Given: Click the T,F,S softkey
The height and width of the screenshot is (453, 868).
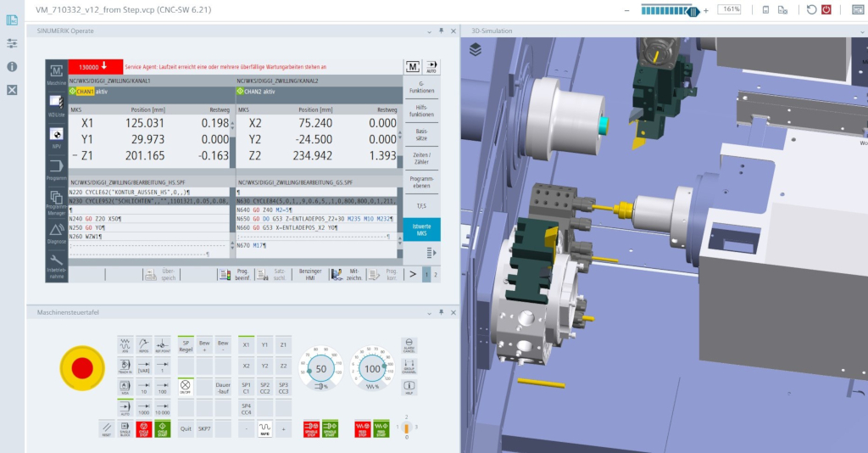Looking at the screenshot, I should point(421,206).
